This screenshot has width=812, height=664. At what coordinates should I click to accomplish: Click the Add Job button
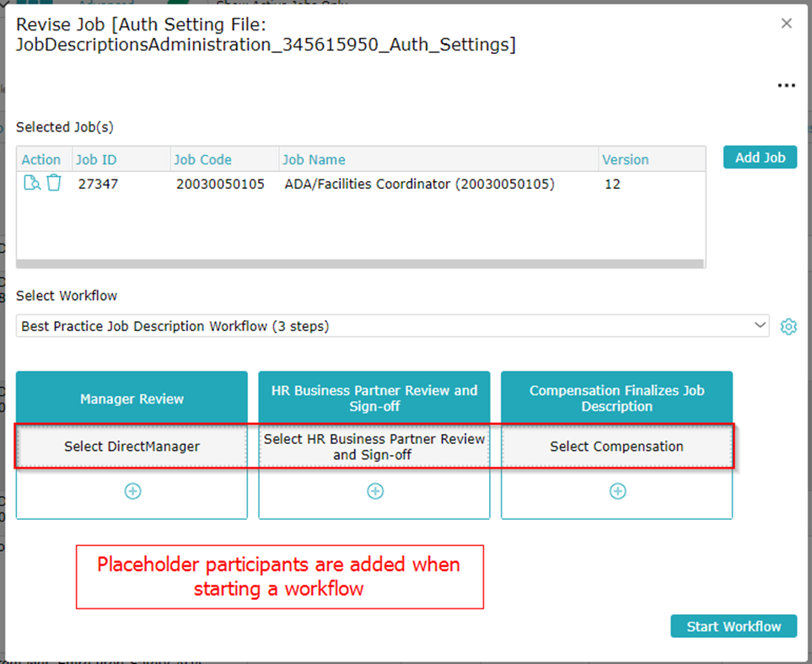pyautogui.click(x=760, y=158)
